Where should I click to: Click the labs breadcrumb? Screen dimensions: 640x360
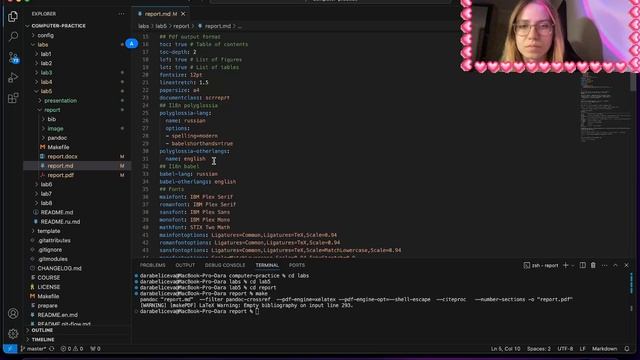click(143, 26)
